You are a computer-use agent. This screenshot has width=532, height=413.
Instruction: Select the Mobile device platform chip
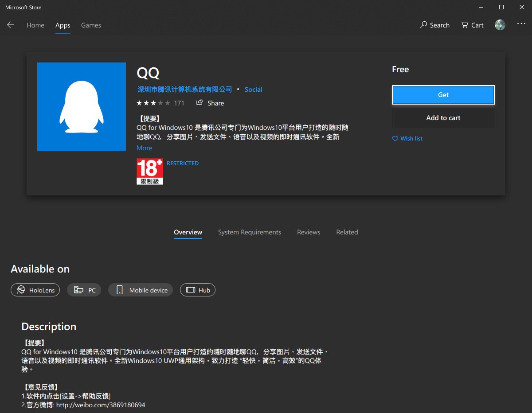click(x=141, y=290)
